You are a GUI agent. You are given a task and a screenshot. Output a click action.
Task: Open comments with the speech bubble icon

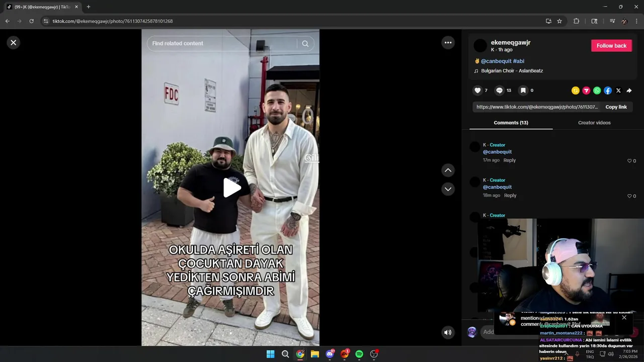point(499,90)
